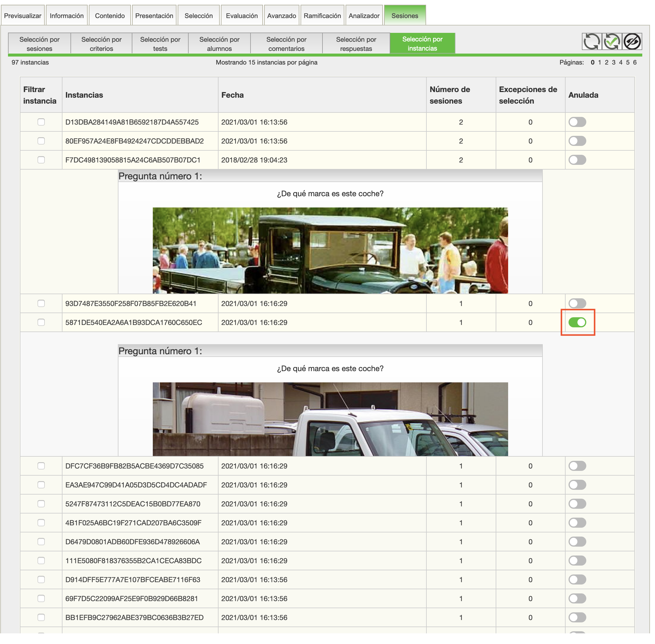Enable Anulada toggle for instance BB1EFB9C2796

tap(577, 617)
